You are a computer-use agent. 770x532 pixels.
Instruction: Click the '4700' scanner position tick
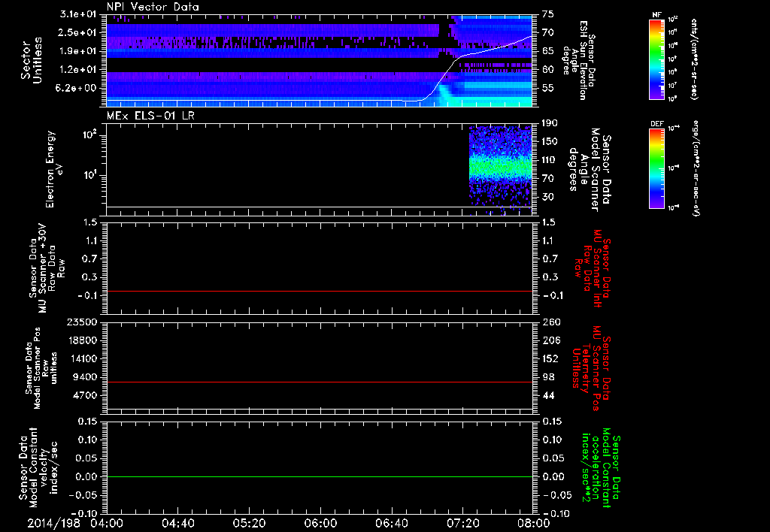click(85, 395)
